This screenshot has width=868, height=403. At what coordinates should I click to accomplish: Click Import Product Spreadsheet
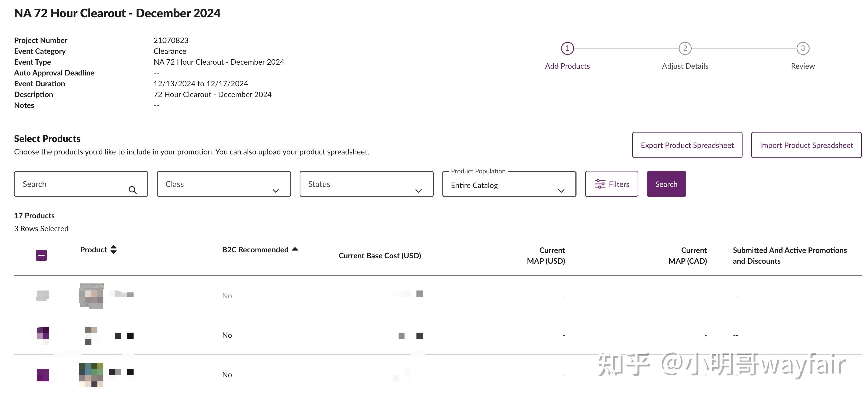(x=806, y=145)
